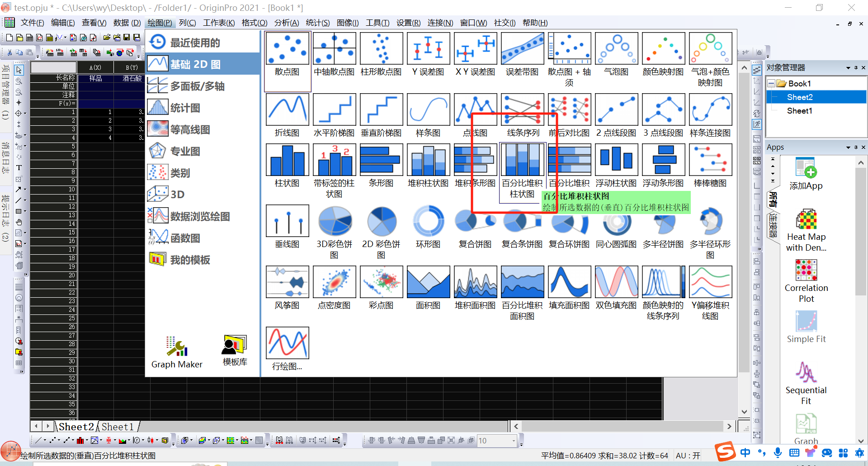
Task: Select the 统计图 plot category
Action: point(185,108)
